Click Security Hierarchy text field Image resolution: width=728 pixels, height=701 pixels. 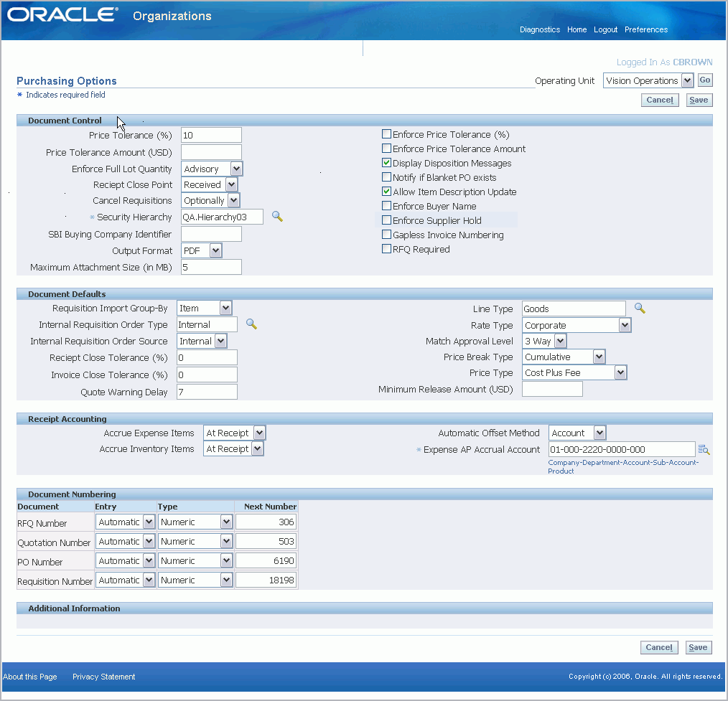click(x=222, y=217)
